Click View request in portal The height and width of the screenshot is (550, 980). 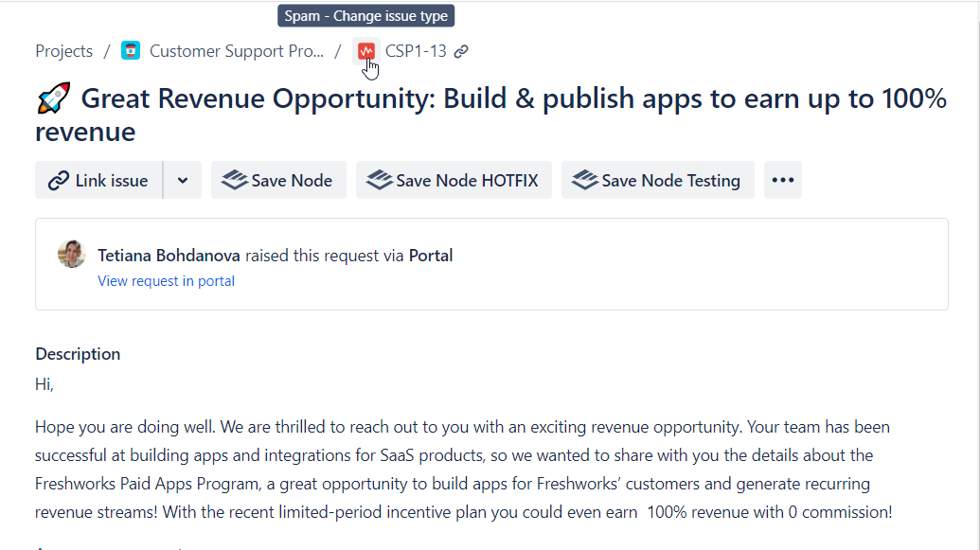[166, 281]
